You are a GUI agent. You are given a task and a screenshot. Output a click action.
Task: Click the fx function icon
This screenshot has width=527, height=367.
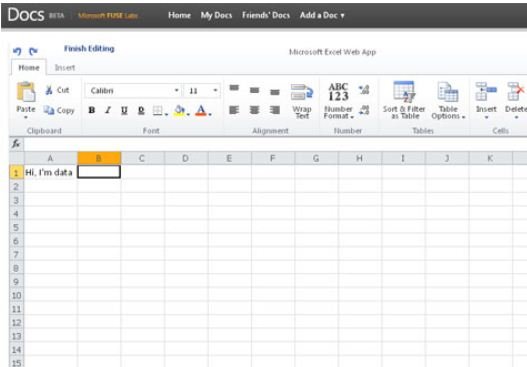point(16,144)
